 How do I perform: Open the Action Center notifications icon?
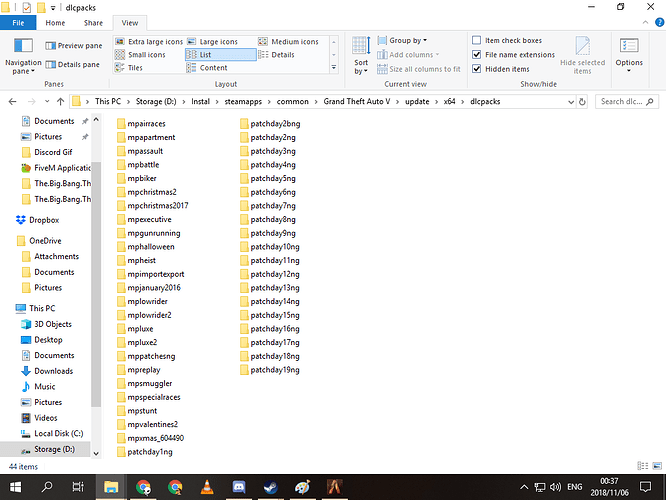coord(646,487)
